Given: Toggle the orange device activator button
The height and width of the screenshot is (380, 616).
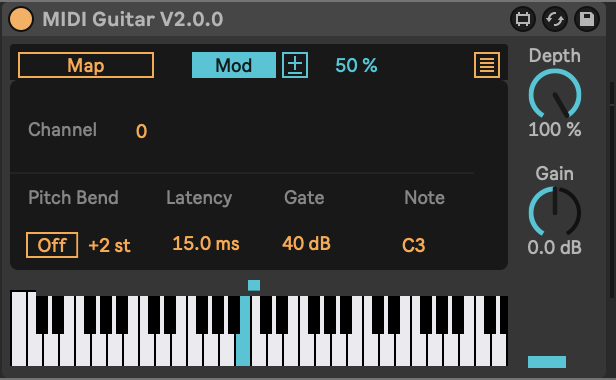Looking at the screenshot, I should 21,19.
